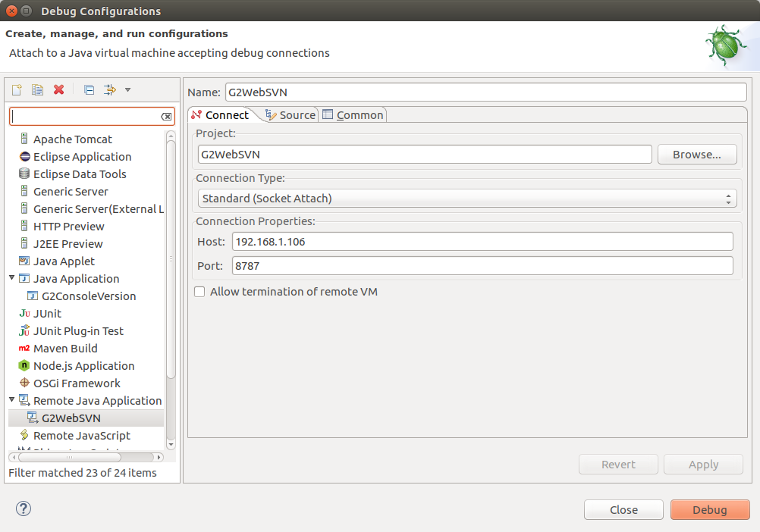Delete selected launch configuration with red X
The width and height of the screenshot is (760, 532).
coord(58,89)
